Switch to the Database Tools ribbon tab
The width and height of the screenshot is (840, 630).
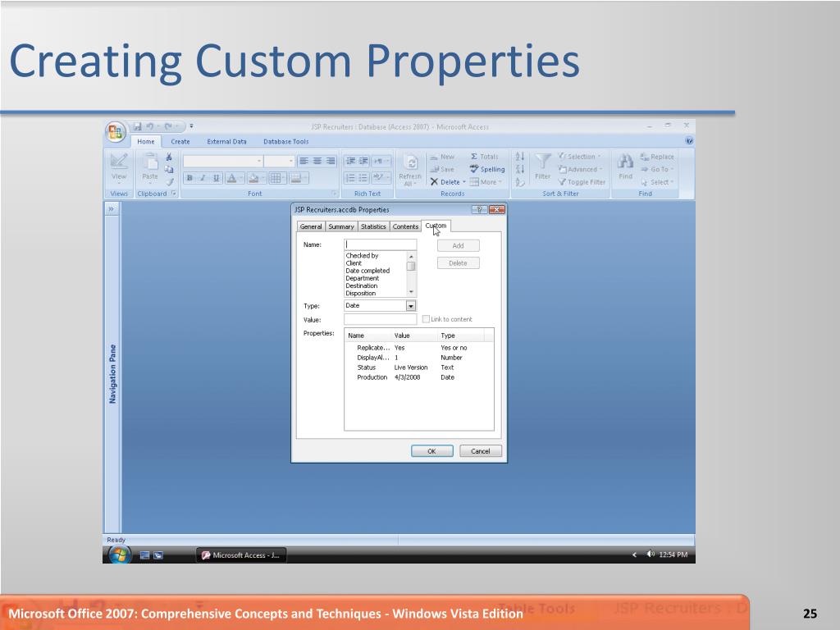click(x=286, y=141)
